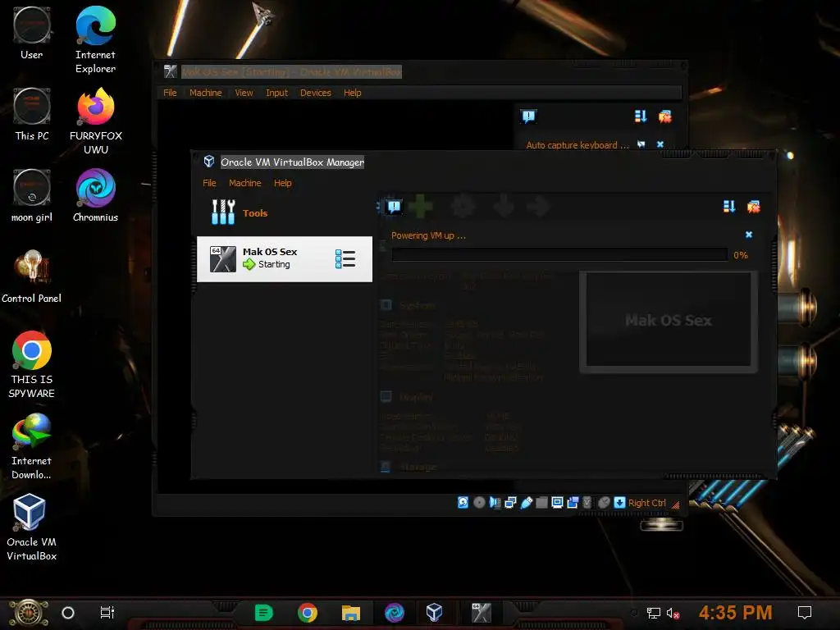Click the mouse integration status icon
Viewport: 840px width, 630px height.
point(604,502)
